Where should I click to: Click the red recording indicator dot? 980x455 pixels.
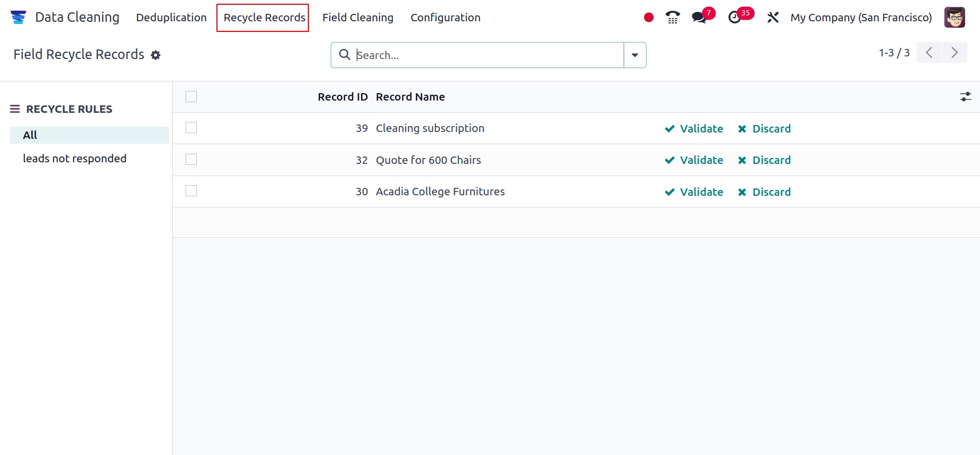click(x=648, y=18)
